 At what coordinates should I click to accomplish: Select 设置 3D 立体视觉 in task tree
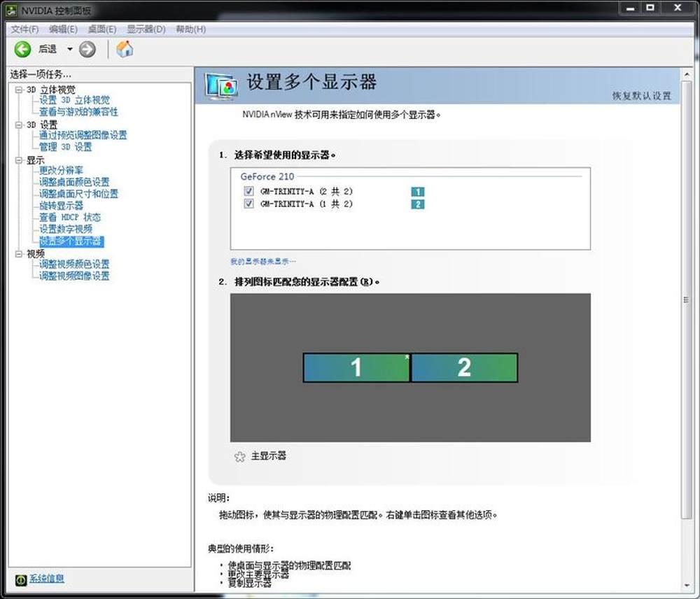click(75, 100)
